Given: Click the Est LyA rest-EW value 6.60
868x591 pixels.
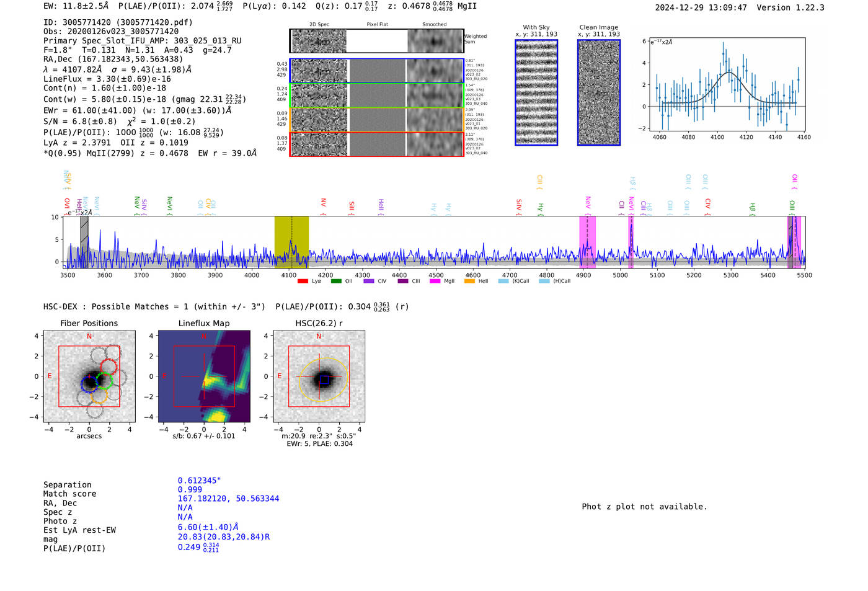Looking at the screenshot, I should coord(208,527).
